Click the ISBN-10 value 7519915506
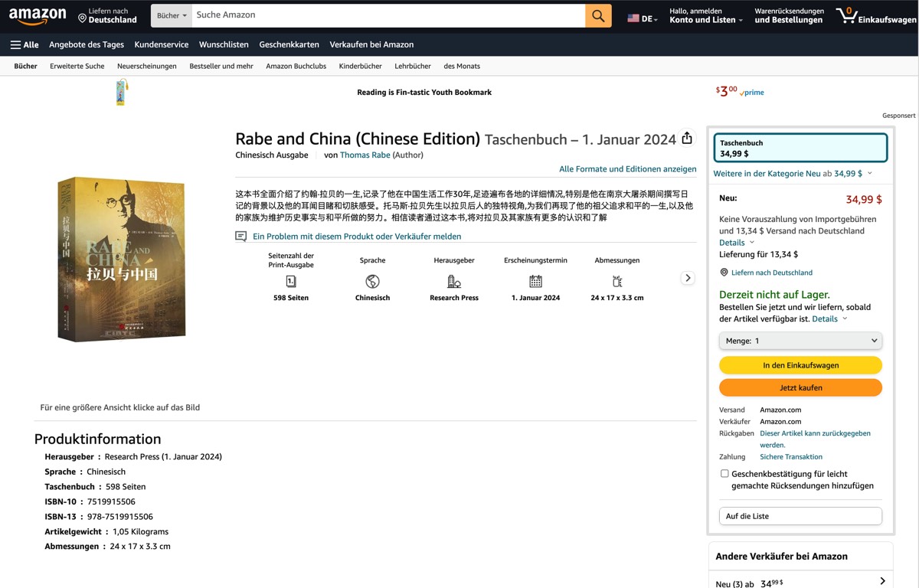Viewport: 919px width, 588px height. (x=110, y=502)
